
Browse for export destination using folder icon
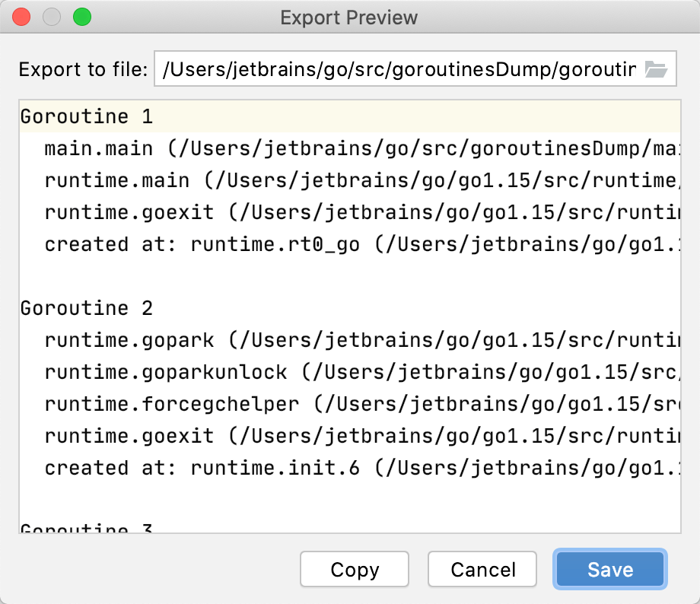pyautogui.click(x=656, y=68)
